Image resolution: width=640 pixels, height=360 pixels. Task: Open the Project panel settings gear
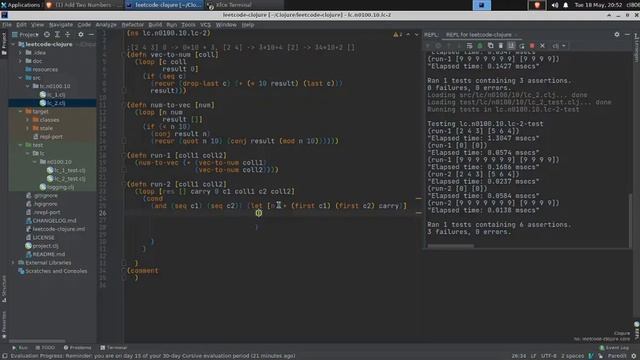pos(80,35)
